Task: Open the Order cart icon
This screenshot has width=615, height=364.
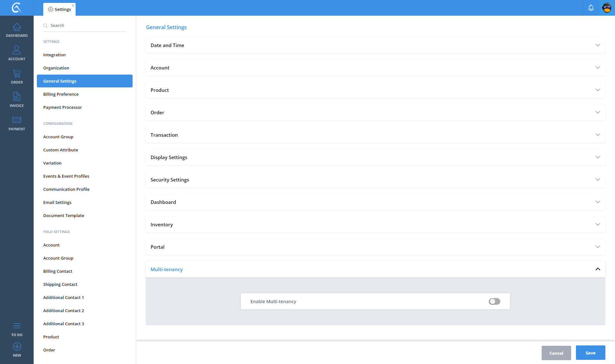Action: point(17,74)
